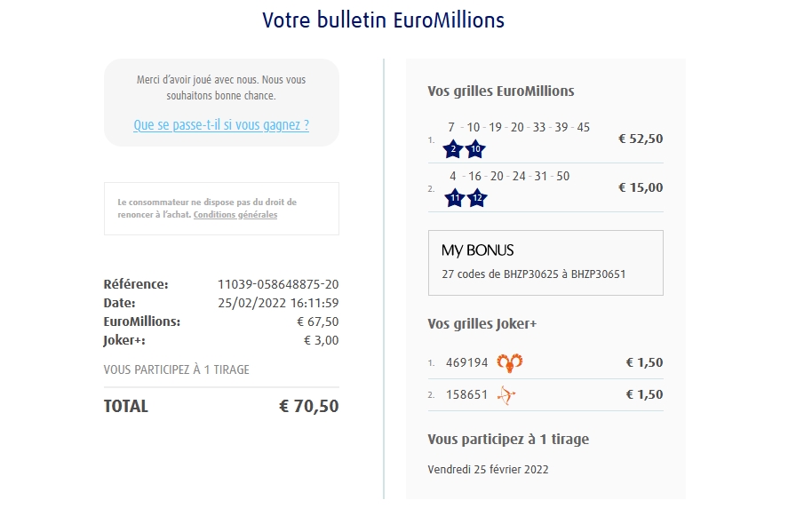Viewport: 812px width, 516px height.
Task: Select Joker+ code 158651
Action: (x=467, y=395)
